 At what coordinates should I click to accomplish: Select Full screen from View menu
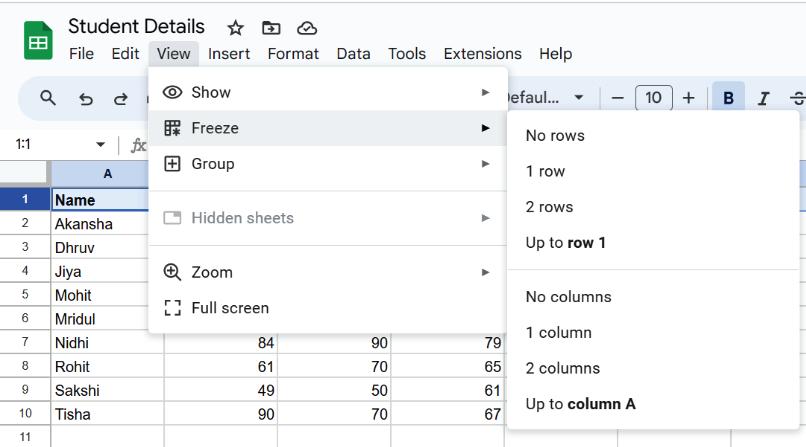tap(230, 308)
